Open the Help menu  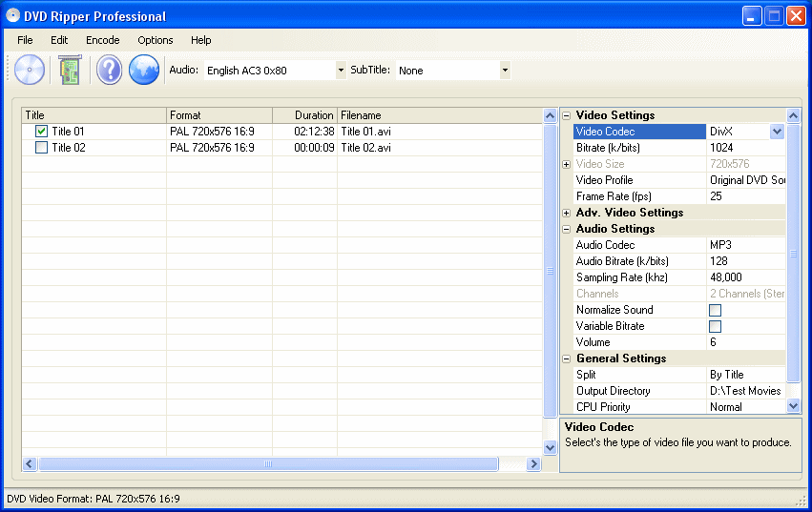(201, 40)
